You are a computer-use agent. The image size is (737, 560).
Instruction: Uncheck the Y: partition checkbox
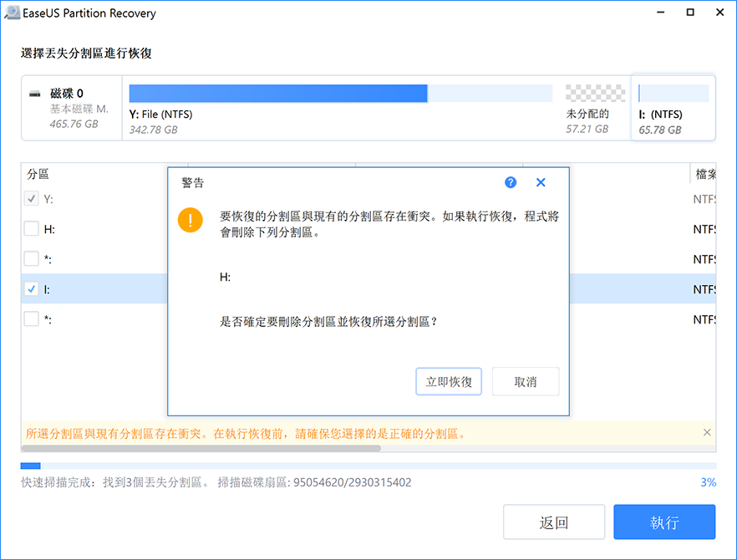(x=31, y=199)
